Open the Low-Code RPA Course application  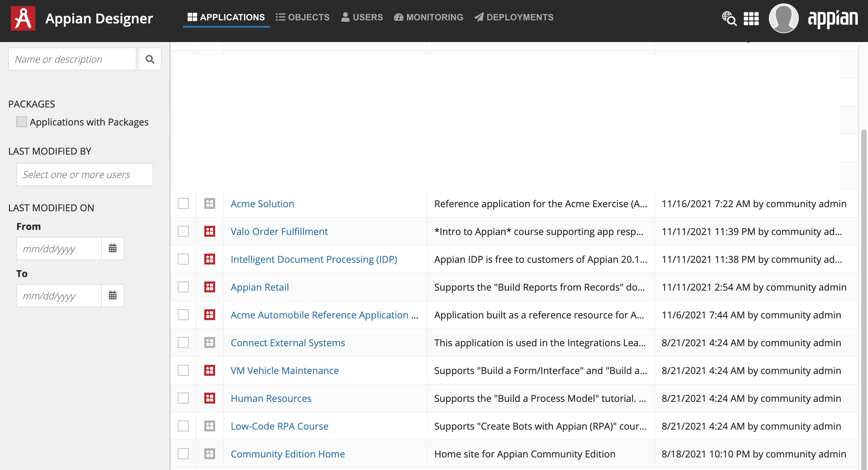(280, 426)
